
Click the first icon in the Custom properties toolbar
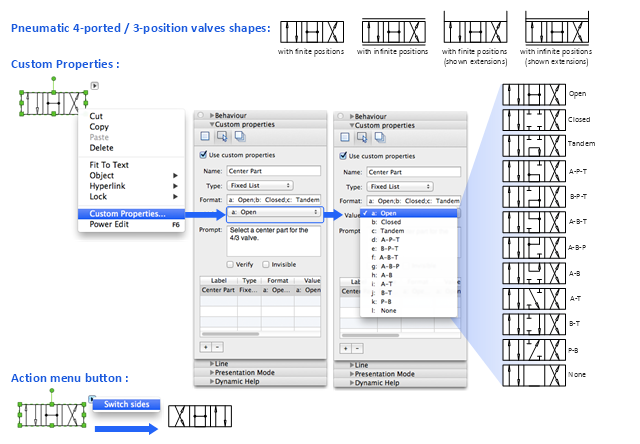[205, 136]
